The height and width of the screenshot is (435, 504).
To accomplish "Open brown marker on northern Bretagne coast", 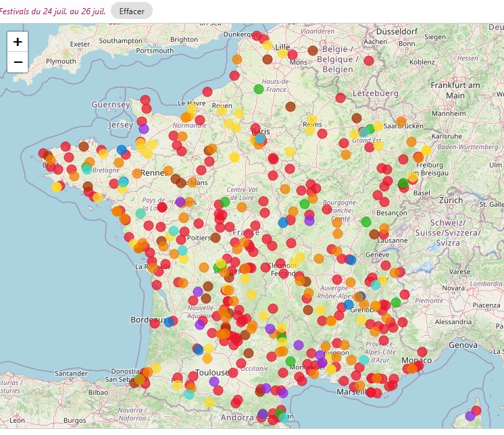I will pyautogui.click(x=84, y=146).
